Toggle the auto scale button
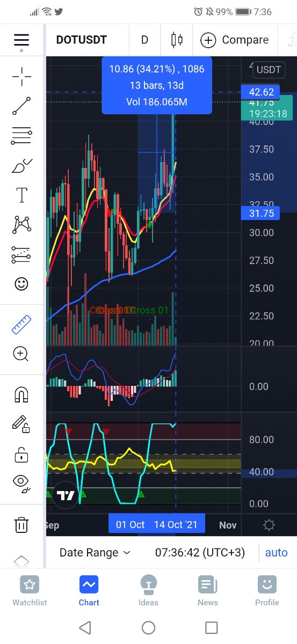Screen dimensions: 297x644 (x=276, y=552)
